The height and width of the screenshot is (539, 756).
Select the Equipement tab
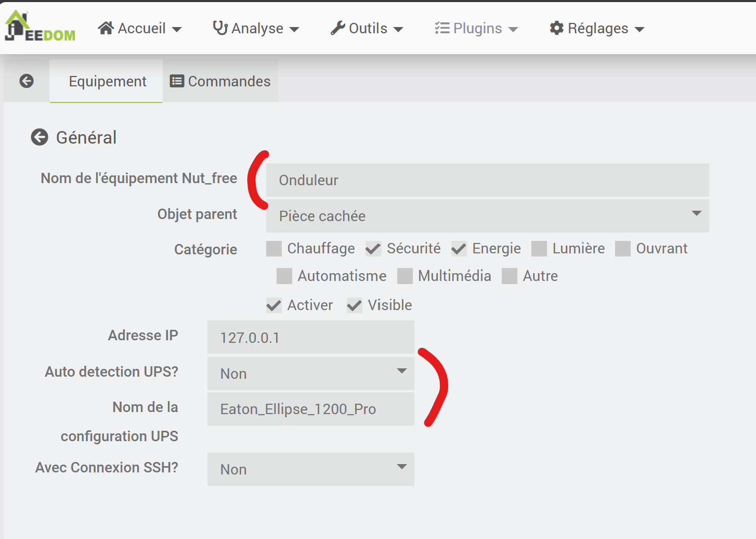click(x=107, y=81)
